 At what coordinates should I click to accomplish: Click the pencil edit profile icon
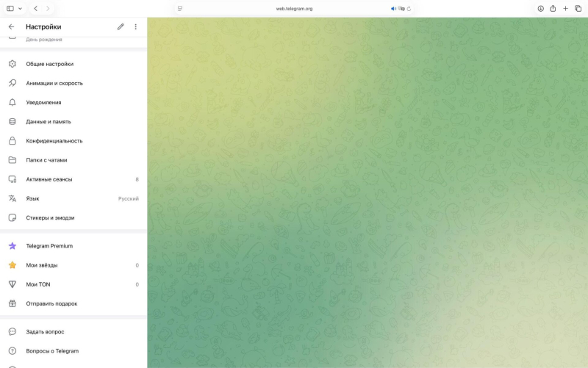[x=121, y=26]
